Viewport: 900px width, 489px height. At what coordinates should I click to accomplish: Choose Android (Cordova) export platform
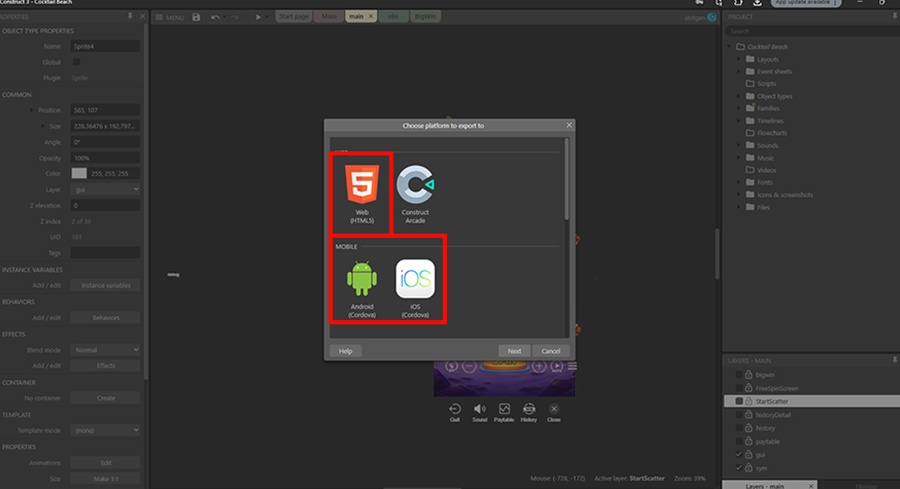[x=362, y=289]
